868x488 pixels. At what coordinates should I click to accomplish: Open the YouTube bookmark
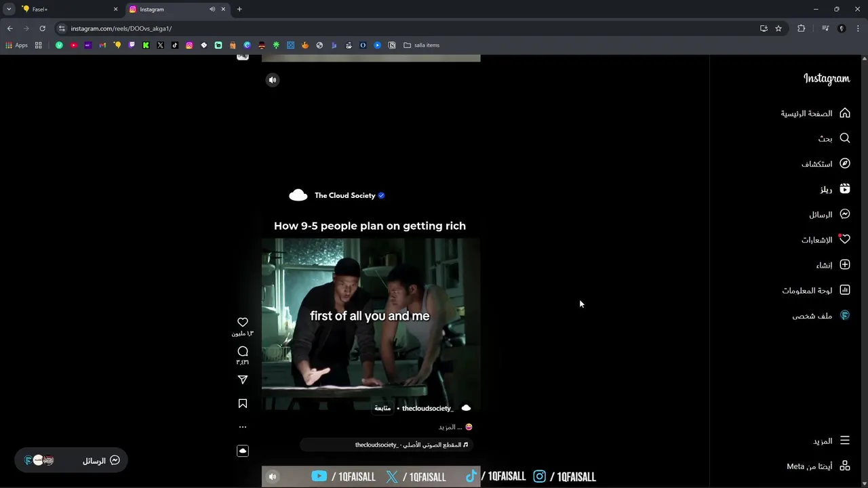pyautogui.click(x=74, y=45)
